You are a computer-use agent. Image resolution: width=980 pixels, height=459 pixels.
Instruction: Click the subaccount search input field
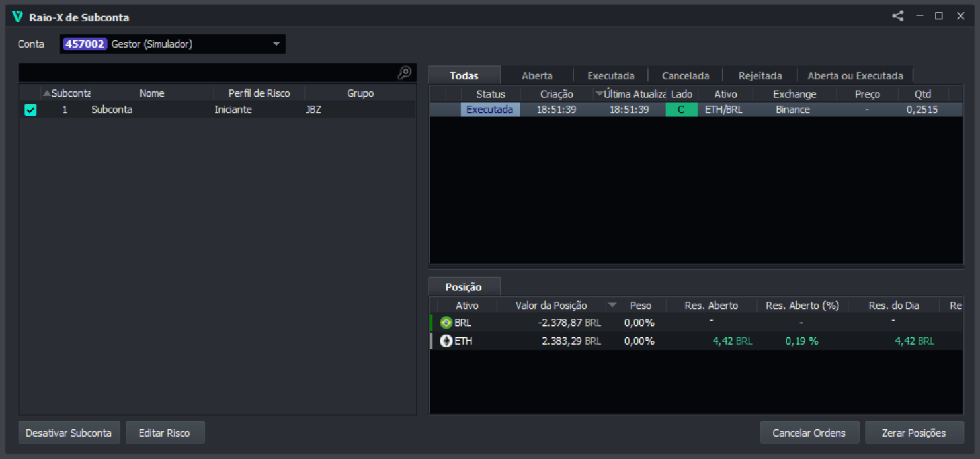pos(205,73)
